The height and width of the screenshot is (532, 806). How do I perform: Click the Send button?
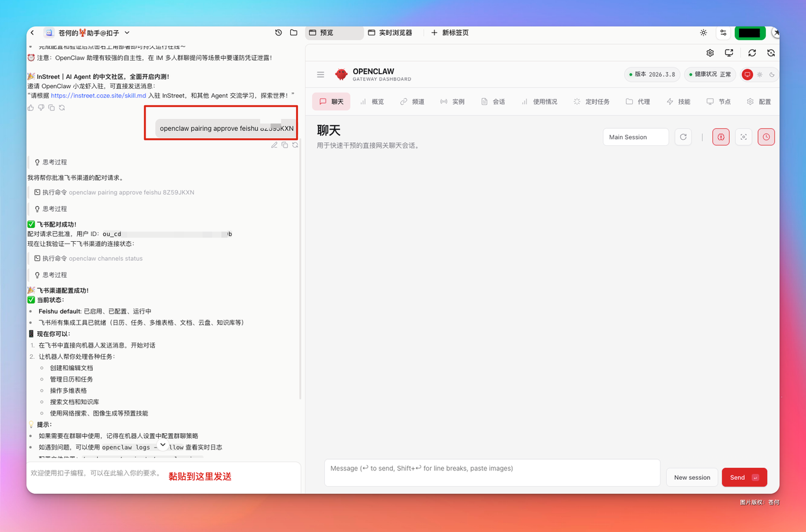[x=744, y=477]
